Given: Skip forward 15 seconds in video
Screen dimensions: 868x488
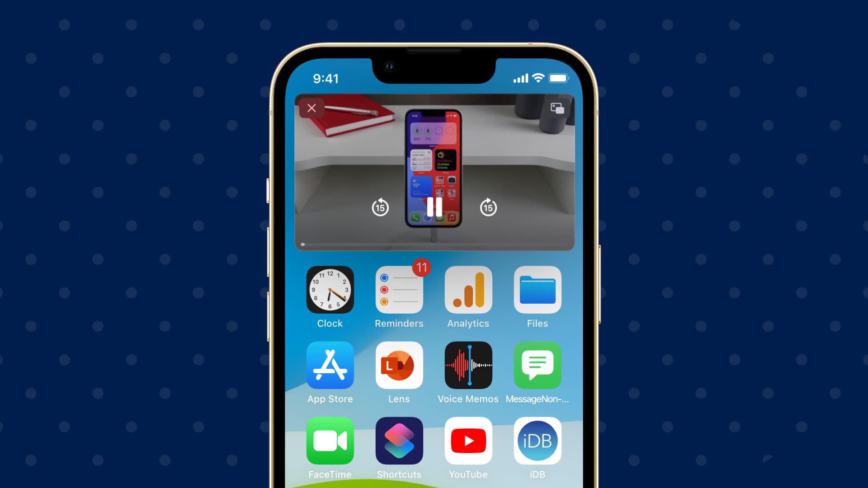Looking at the screenshot, I should tap(488, 207).
